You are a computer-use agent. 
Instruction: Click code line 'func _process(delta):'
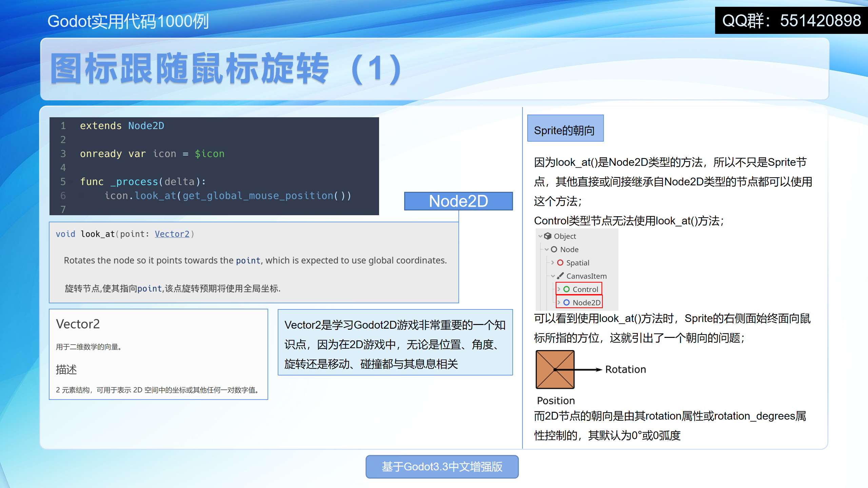pos(143,182)
